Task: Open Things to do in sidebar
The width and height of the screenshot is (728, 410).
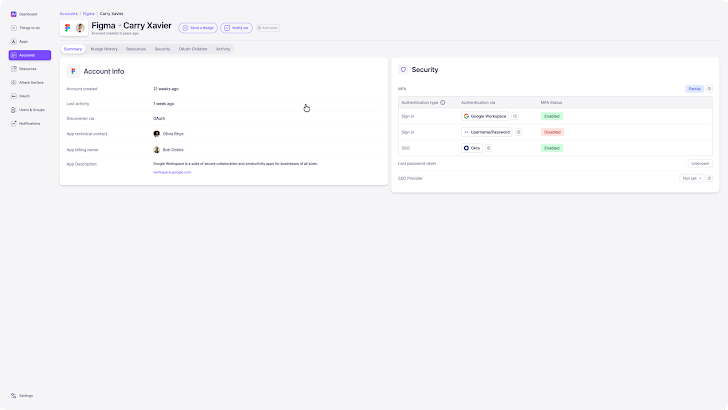Action: (x=29, y=28)
